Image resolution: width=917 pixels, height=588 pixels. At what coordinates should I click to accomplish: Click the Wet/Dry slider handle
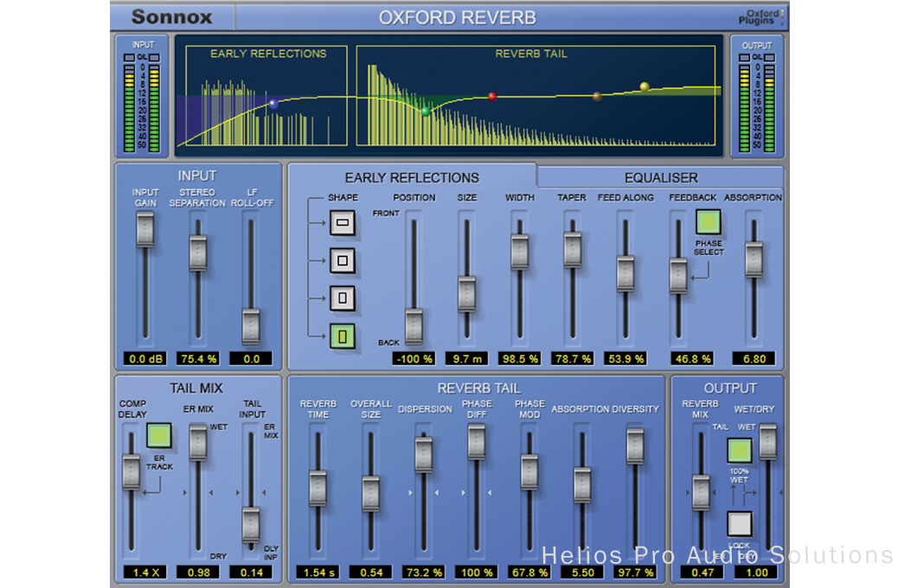[768, 442]
